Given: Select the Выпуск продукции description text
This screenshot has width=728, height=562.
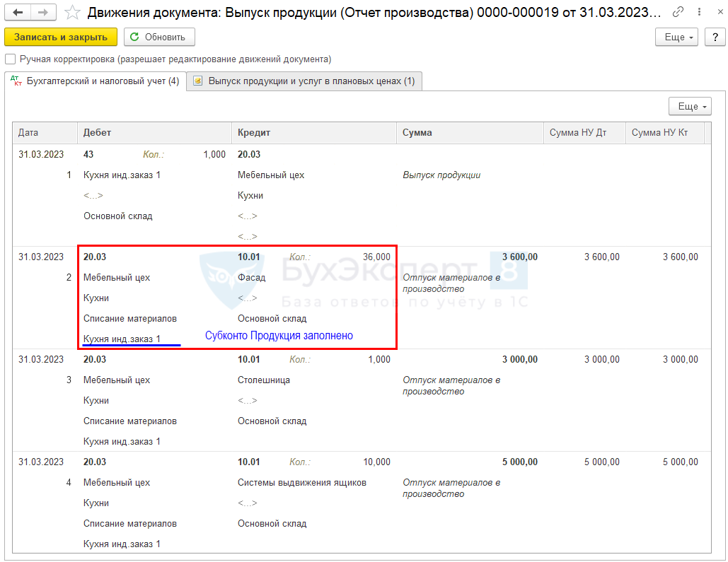Looking at the screenshot, I should (441, 175).
